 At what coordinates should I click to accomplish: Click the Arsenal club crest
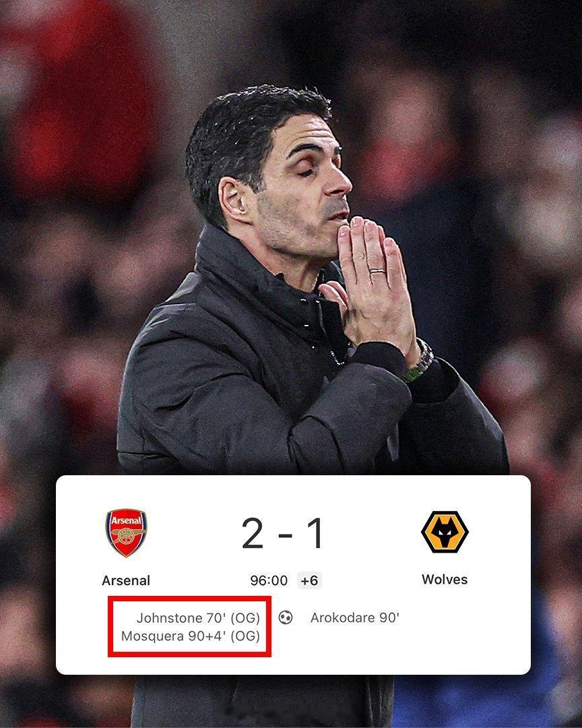pos(126,533)
